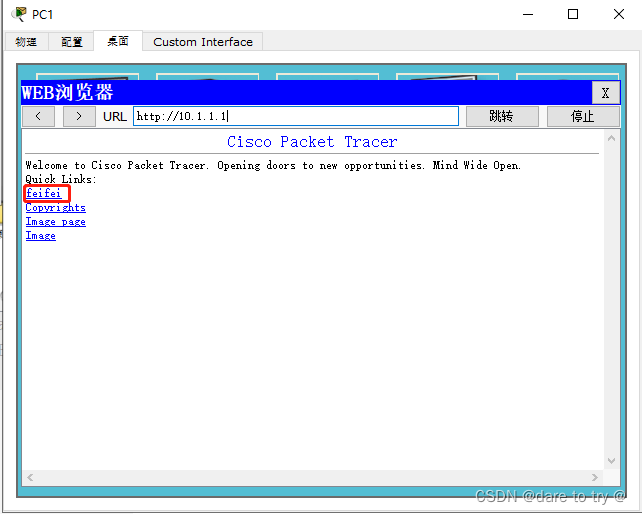Click the vertical scrollbar down arrow
The height and width of the screenshot is (514, 642).
tap(611, 461)
